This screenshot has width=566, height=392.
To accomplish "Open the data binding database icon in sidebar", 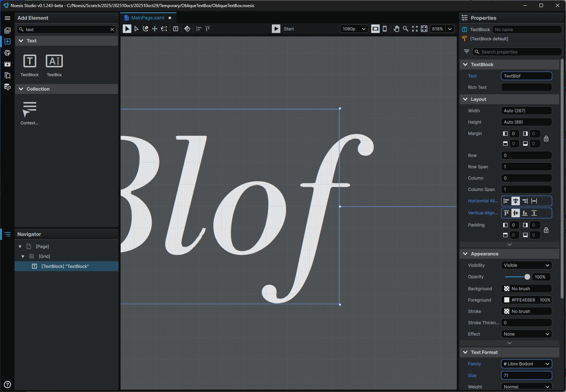I will click(x=7, y=87).
